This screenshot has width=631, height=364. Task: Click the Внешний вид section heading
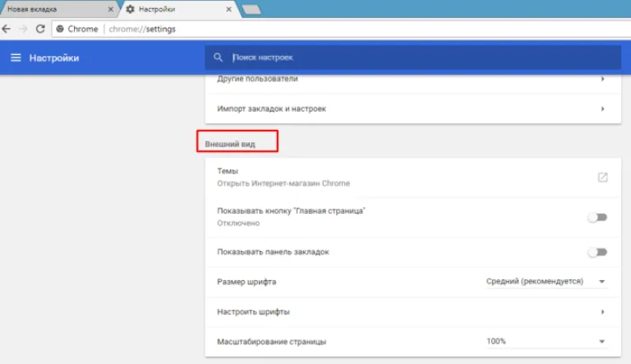pos(230,144)
